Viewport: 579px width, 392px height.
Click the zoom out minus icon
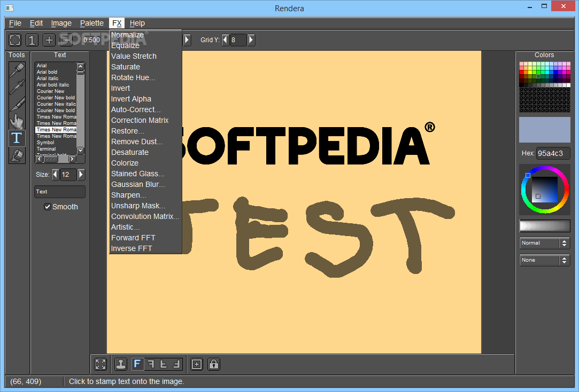pyautogui.click(x=66, y=40)
